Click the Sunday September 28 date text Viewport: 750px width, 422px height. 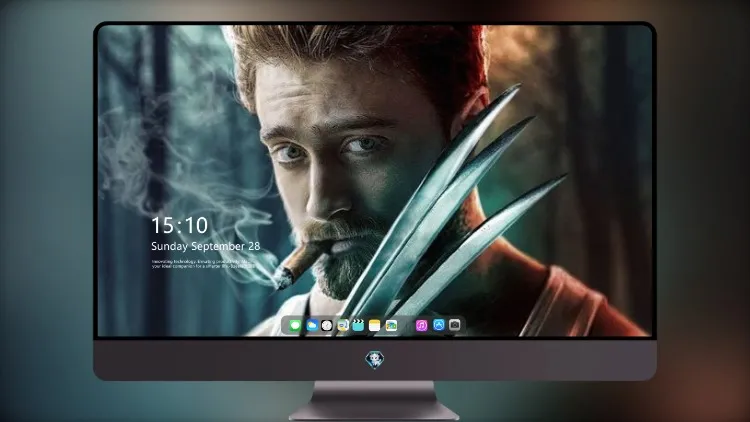[206, 246]
